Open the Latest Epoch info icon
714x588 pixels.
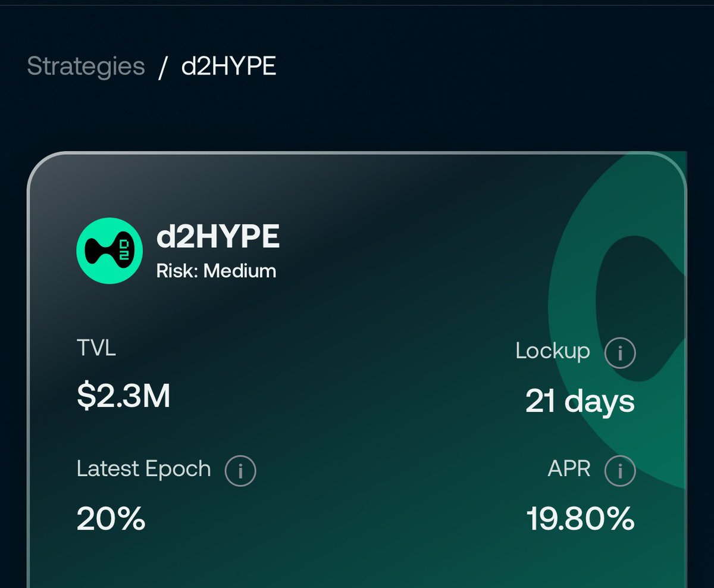pyautogui.click(x=240, y=471)
